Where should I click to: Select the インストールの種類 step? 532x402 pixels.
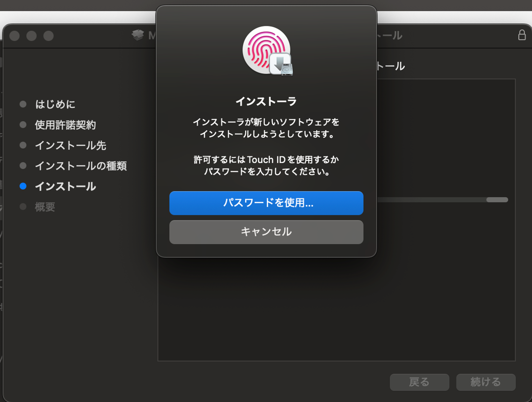81,166
